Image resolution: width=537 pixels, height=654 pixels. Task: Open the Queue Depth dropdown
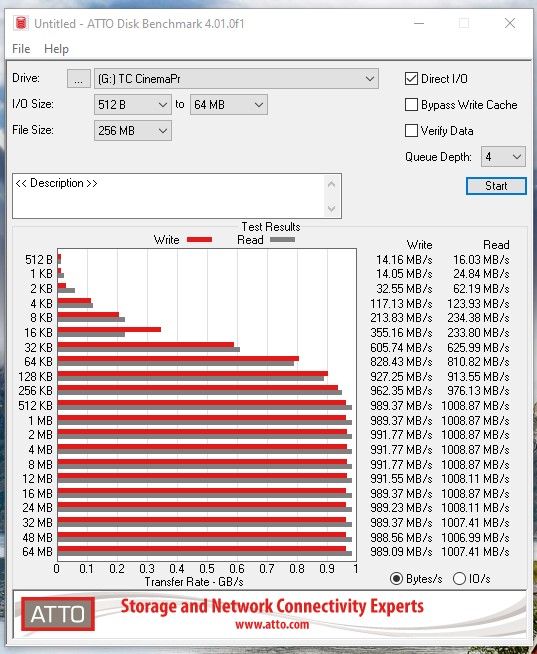(x=503, y=157)
